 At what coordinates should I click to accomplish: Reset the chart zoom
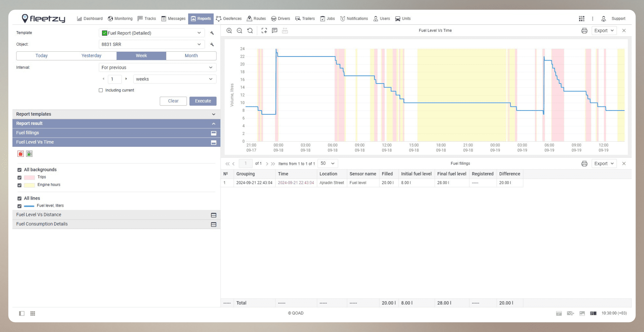tap(250, 30)
